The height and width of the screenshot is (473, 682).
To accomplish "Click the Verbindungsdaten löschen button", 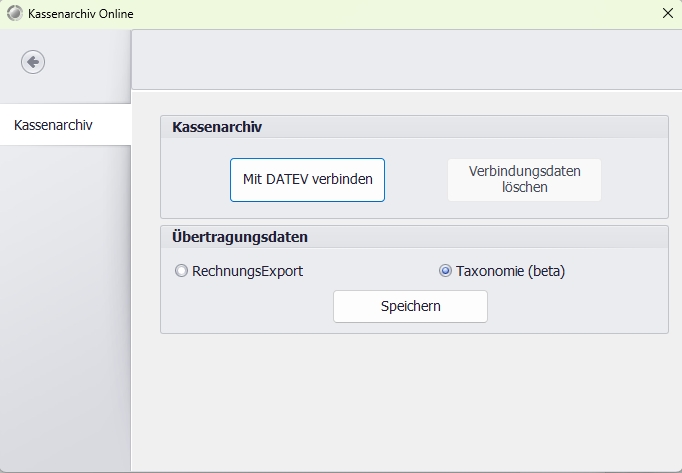I will tap(524, 180).
